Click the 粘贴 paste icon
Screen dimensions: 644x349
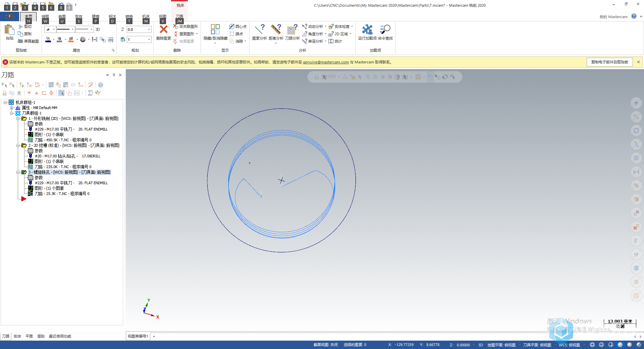point(9,30)
